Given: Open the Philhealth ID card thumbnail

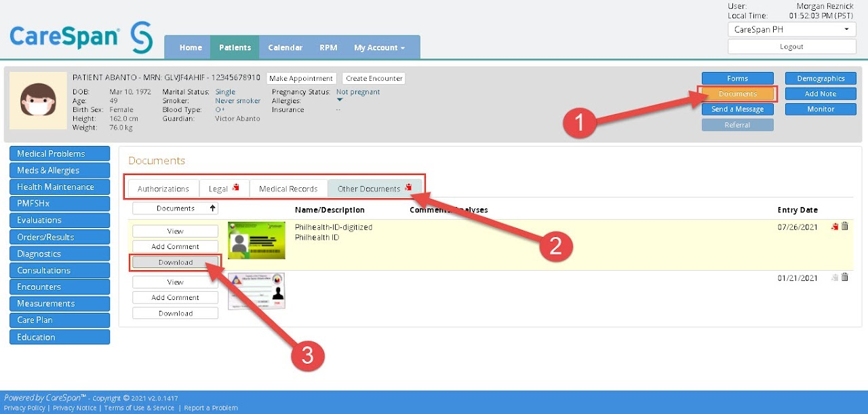Looking at the screenshot, I should [256, 240].
